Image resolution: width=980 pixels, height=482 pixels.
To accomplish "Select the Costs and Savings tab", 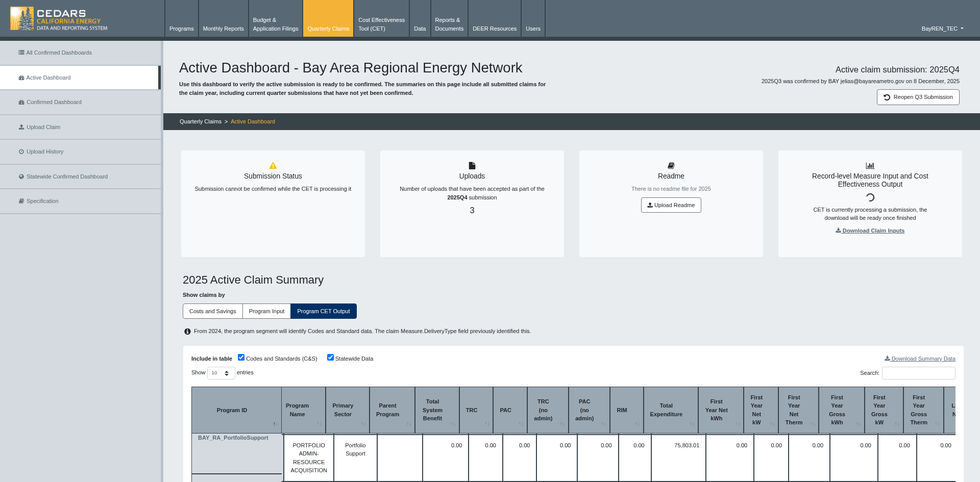I will 213,311.
